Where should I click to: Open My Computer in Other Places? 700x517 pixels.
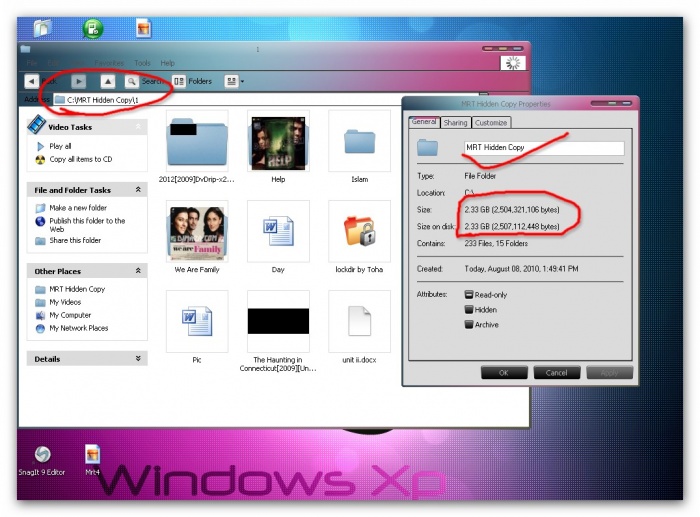pos(70,315)
